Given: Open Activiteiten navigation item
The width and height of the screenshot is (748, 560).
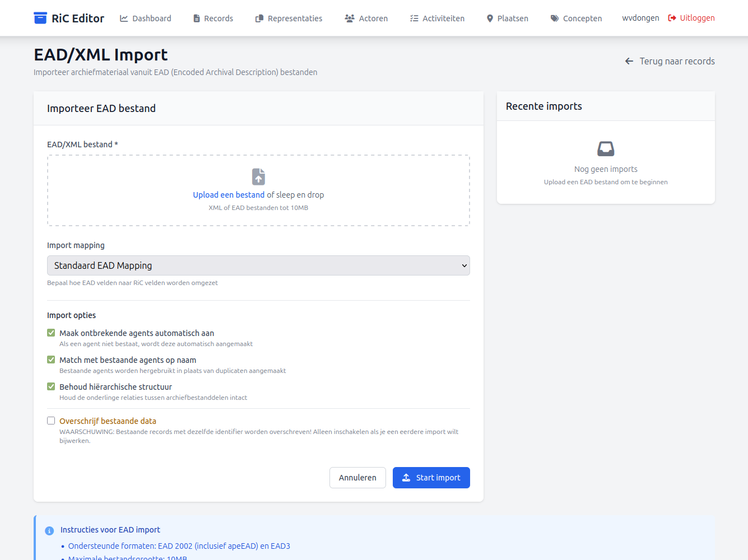Looking at the screenshot, I should click(x=437, y=18).
